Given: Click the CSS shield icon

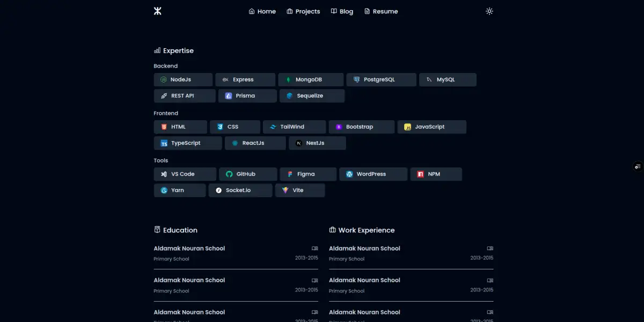Looking at the screenshot, I should click(220, 127).
